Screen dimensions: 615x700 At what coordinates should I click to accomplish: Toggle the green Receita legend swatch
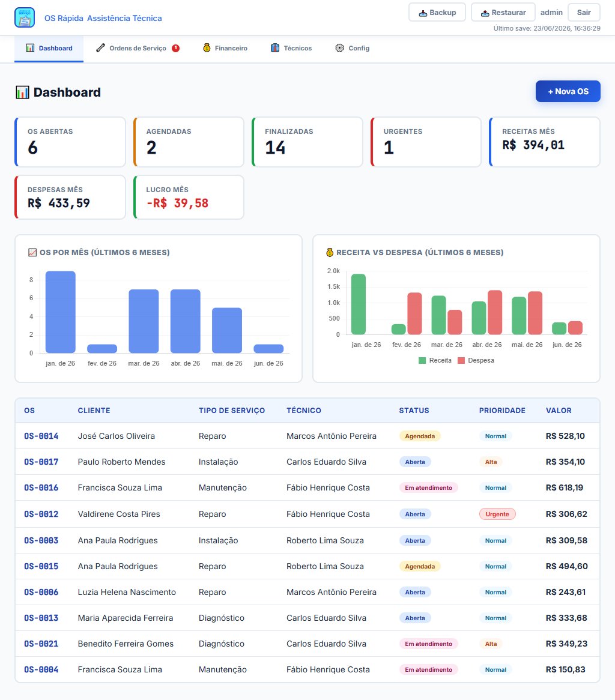point(422,360)
